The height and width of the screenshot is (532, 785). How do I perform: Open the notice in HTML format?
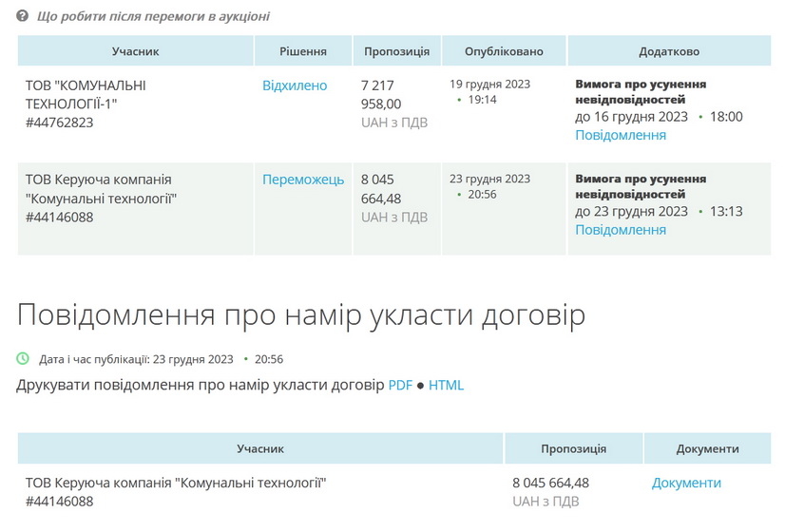446,385
